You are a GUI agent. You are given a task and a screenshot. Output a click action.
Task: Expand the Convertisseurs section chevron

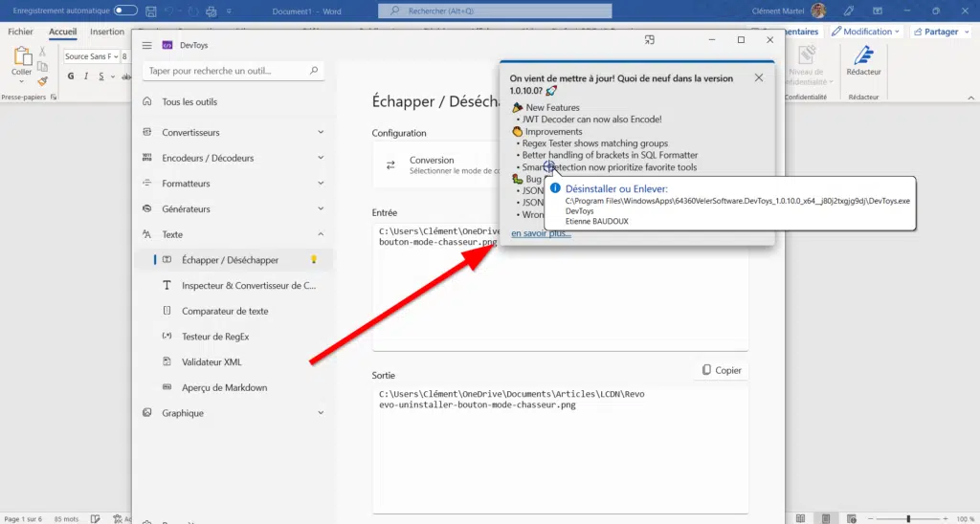(321, 132)
